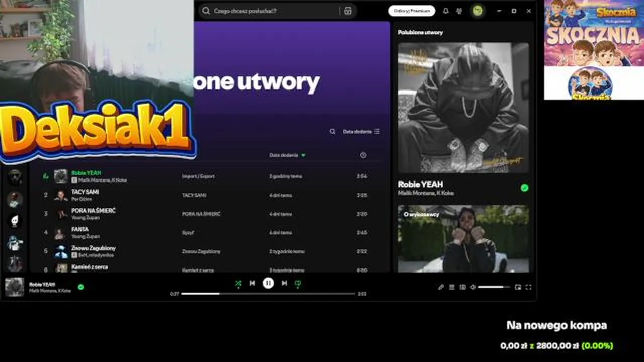Click 'Robie YEAH' title in the bottom player bar

coord(42,284)
